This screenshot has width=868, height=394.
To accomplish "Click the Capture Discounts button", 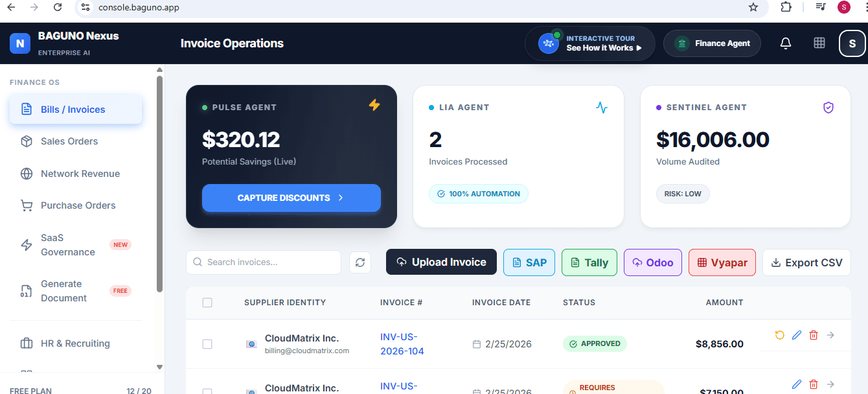I will pos(291,198).
